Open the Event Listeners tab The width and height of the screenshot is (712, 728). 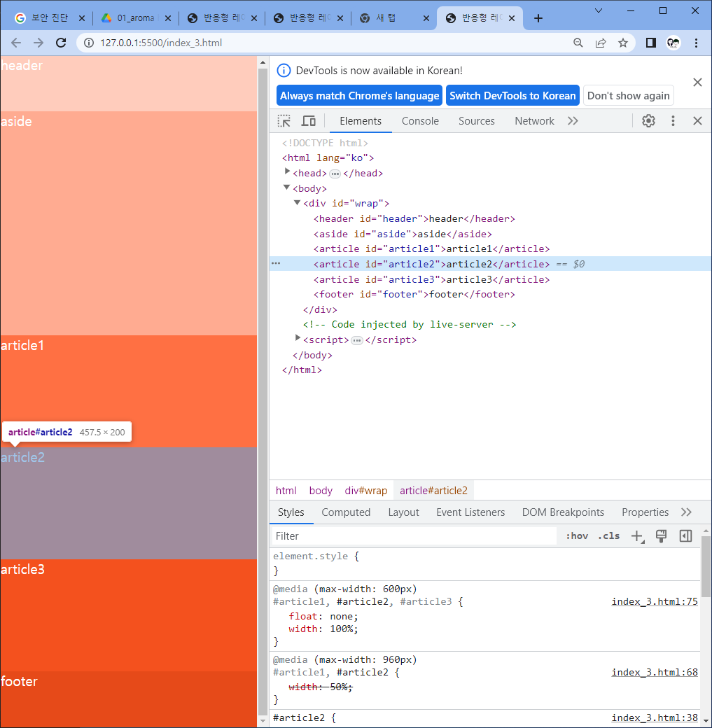click(x=470, y=512)
